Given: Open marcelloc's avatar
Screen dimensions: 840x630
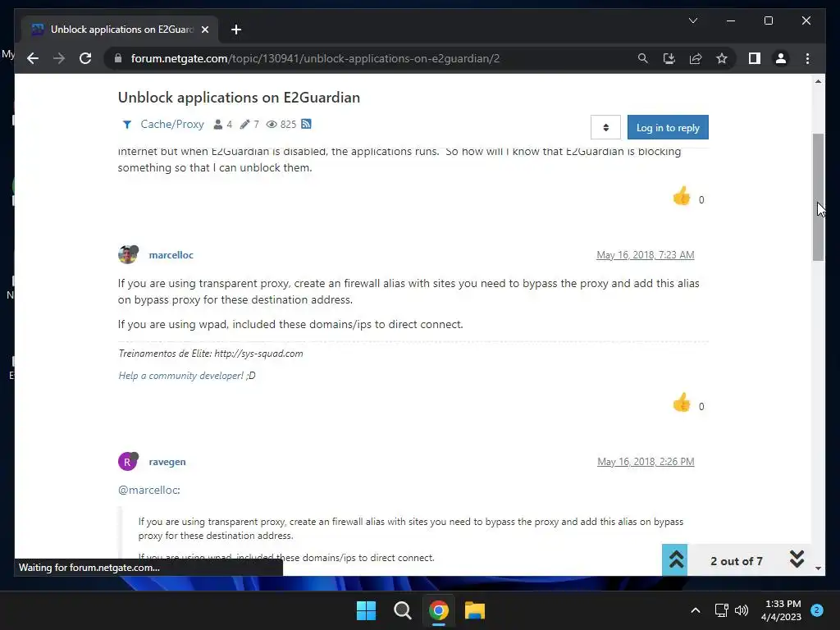Looking at the screenshot, I should pos(127,254).
